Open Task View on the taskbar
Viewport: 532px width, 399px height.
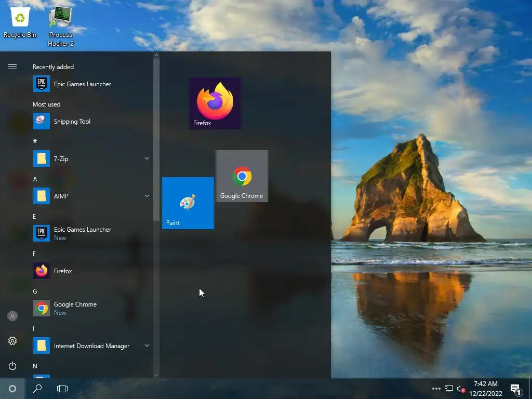coord(62,389)
